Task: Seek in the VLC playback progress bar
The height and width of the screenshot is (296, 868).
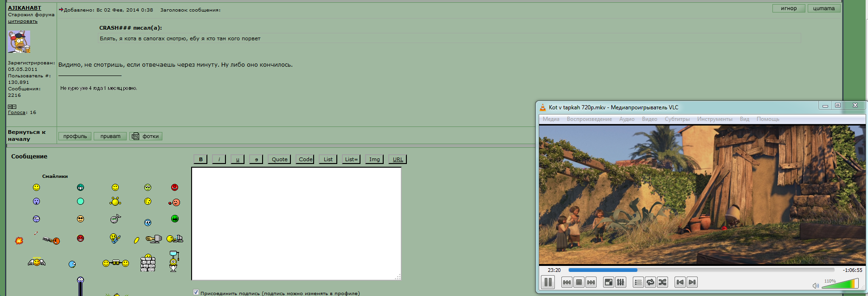Action: point(701,270)
